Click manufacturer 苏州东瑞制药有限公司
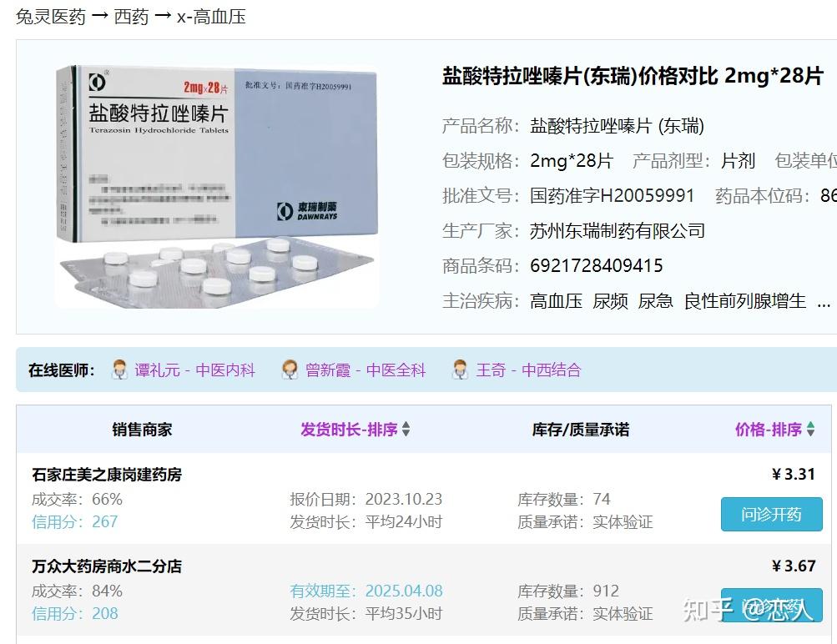 [x=617, y=231]
